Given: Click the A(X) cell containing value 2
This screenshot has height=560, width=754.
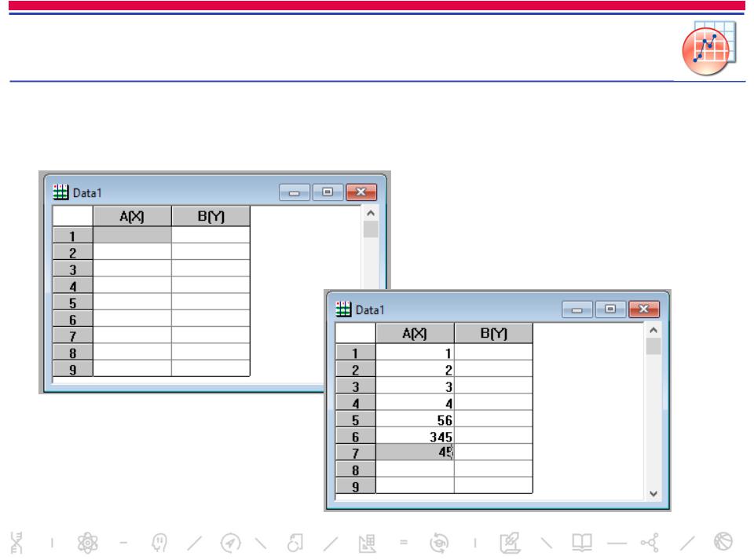Looking at the screenshot, I should pyautogui.click(x=415, y=369).
